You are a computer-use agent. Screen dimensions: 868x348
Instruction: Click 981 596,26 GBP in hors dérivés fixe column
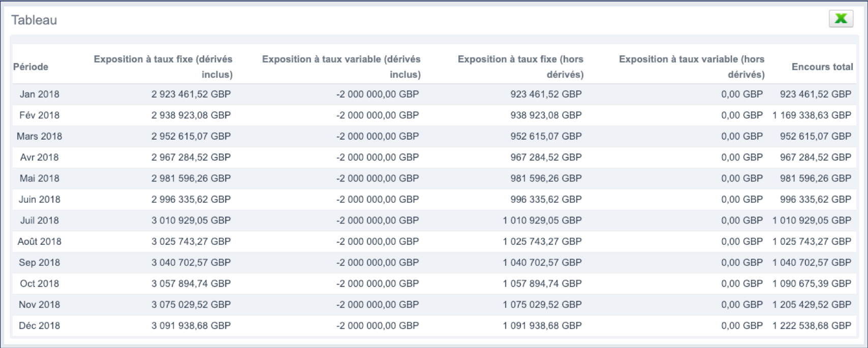coord(546,178)
